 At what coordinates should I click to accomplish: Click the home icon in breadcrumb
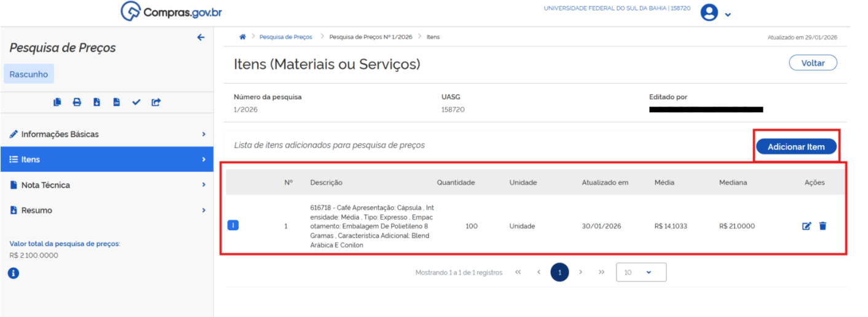coord(243,37)
